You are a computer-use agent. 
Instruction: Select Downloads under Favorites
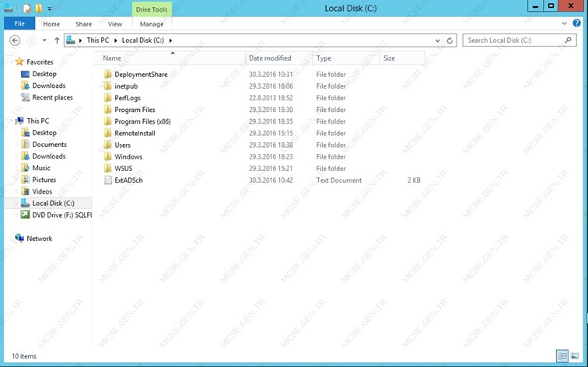click(x=49, y=86)
